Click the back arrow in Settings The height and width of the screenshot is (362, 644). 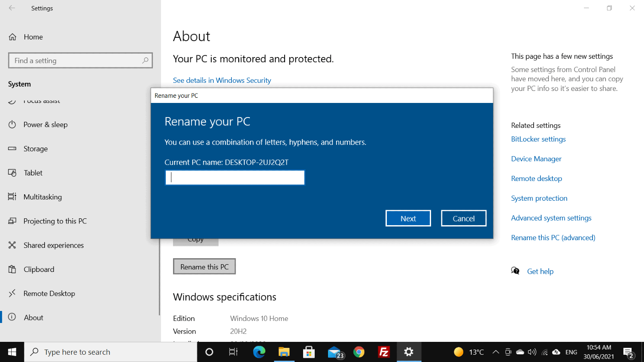(12, 8)
